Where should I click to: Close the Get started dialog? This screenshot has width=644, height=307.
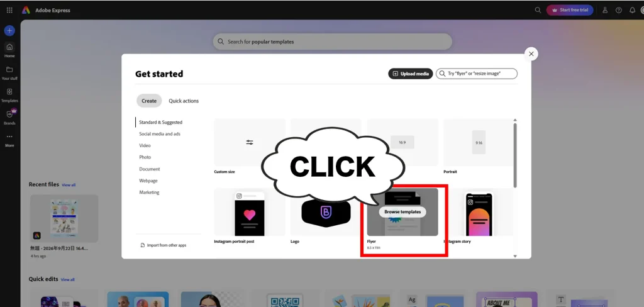pyautogui.click(x=531, y=54)
